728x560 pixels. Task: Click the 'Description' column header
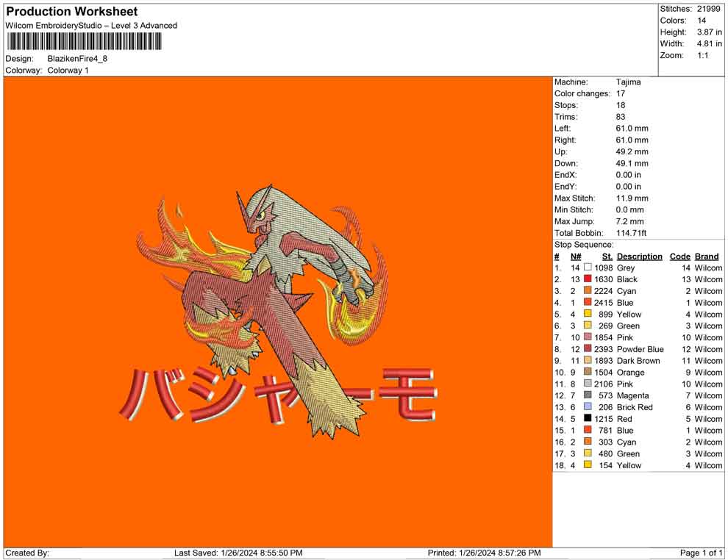click(639, 256)
